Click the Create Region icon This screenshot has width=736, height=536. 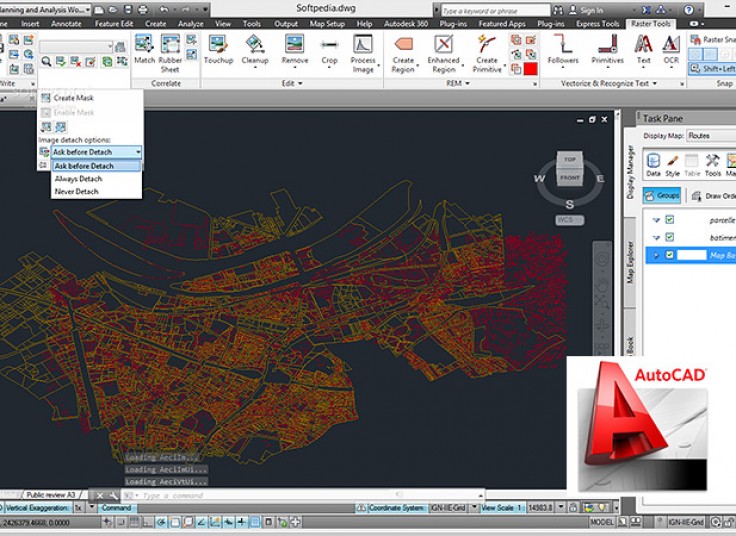(x=403, y=44)
